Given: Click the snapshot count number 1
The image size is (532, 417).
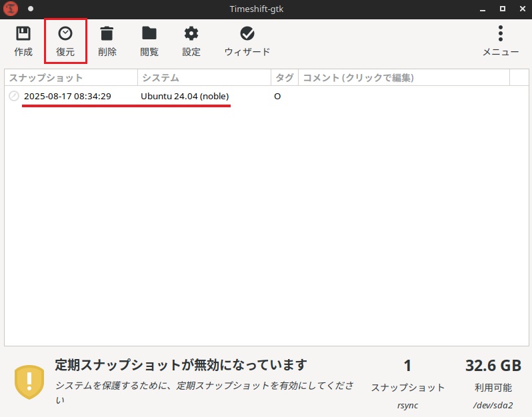Looking at the screenshot, I should pos(407,366).
